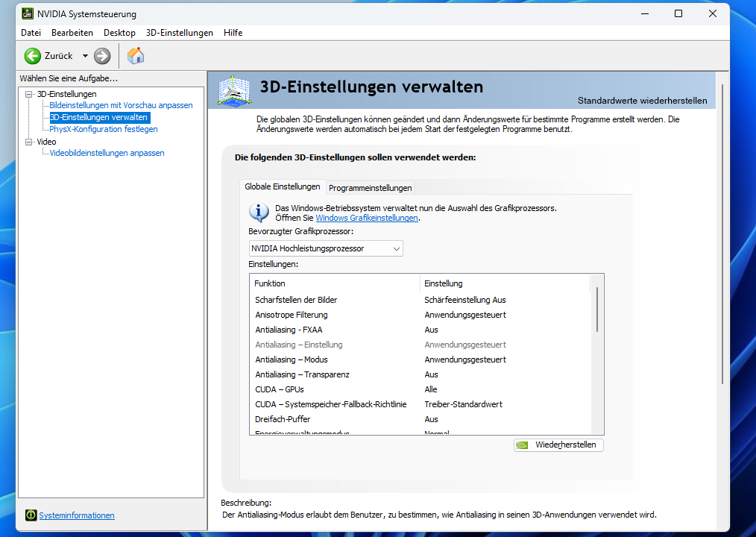
Task: Collapse the Video tree node
Action: [29, 142]
